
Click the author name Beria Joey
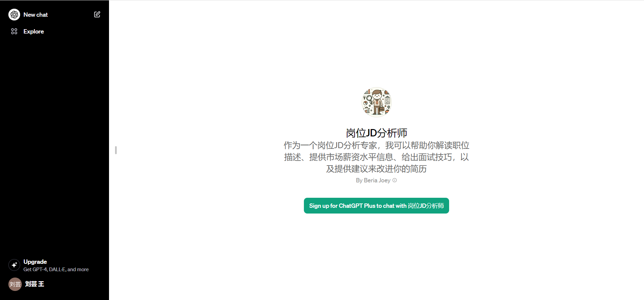(x=377, y=180)
